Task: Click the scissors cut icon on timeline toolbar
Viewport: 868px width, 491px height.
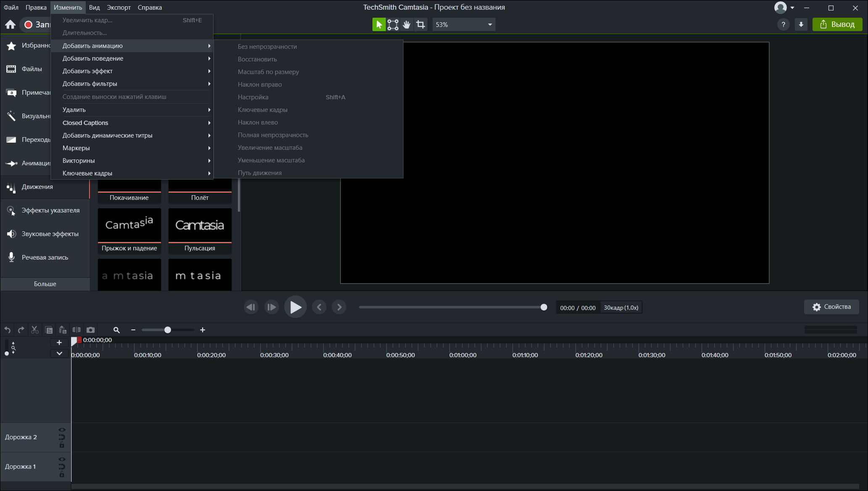Action: tap(35, 330)
